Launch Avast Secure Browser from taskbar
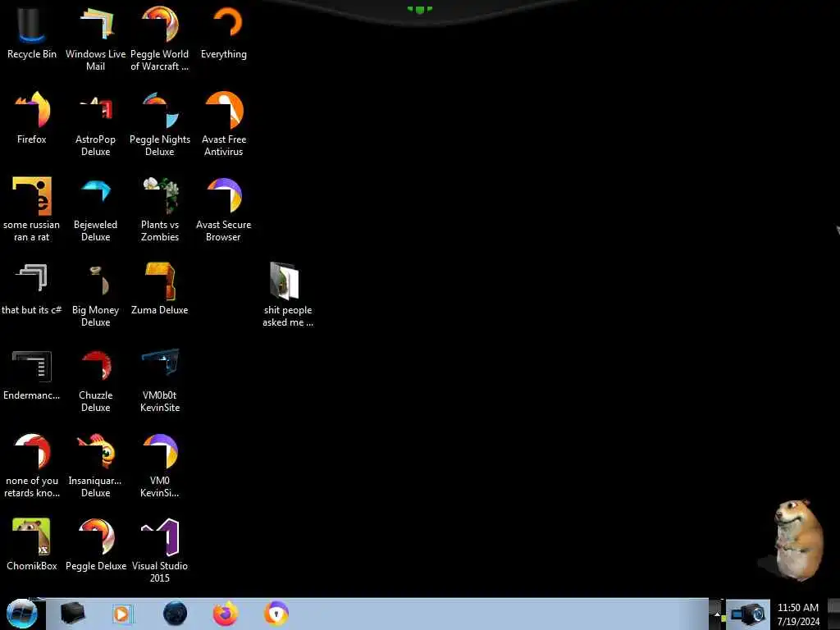This screenshot has height=630, width=840. [276, 614]
